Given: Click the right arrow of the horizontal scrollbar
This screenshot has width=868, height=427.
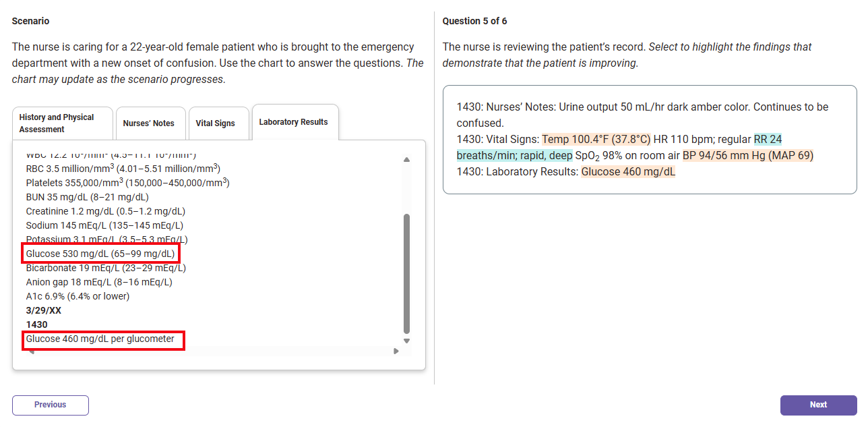Looking at the screenshot, I should [396, 351].
